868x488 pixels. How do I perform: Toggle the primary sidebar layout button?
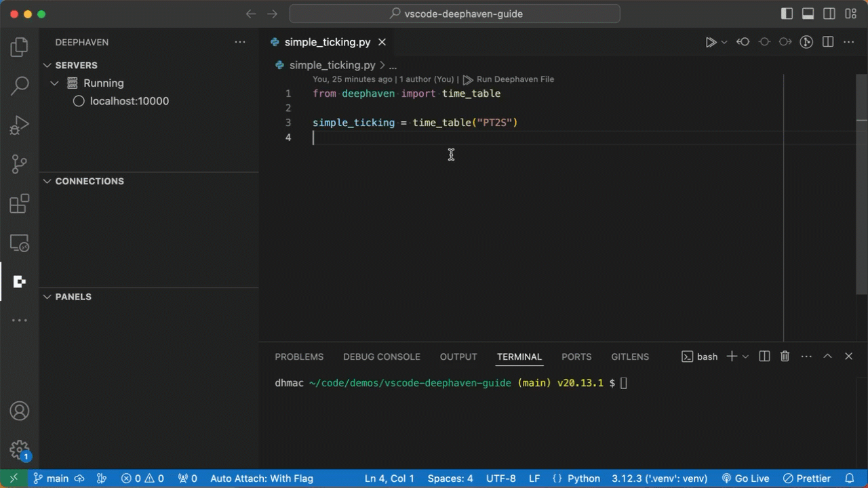tap(787, 14)
